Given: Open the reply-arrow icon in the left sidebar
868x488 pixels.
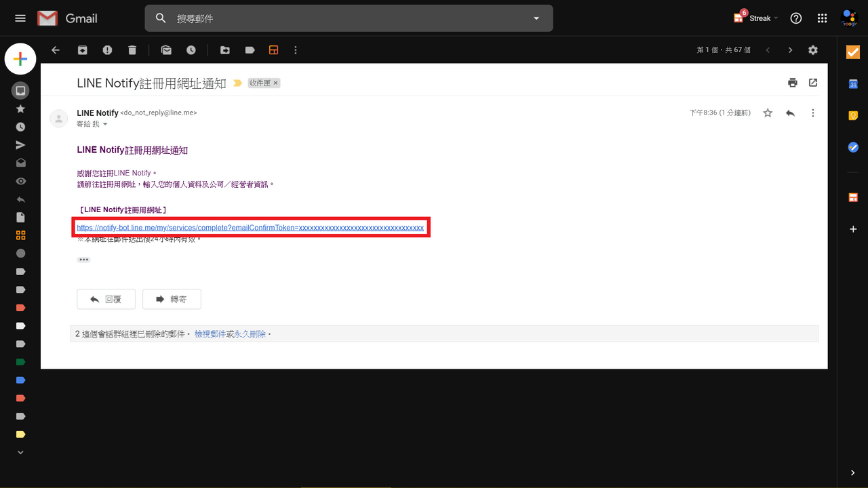Looking at the screenshot, I should click(20, 199).
